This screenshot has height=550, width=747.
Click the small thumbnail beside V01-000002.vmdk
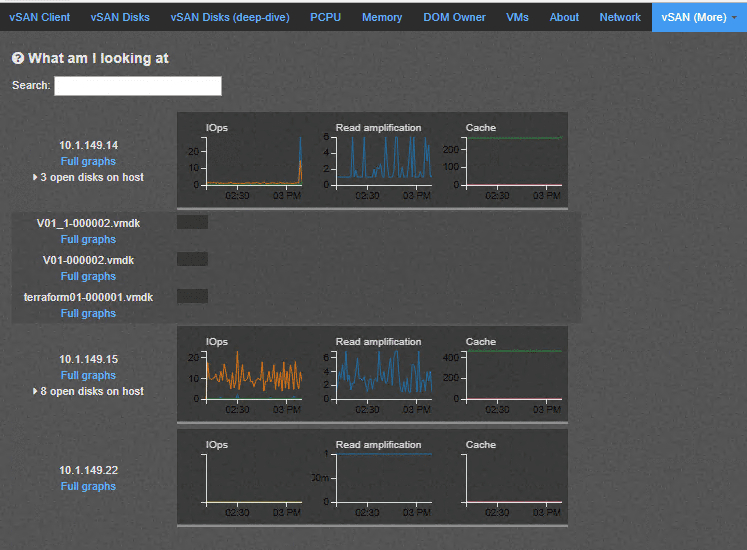click(192, 259)
